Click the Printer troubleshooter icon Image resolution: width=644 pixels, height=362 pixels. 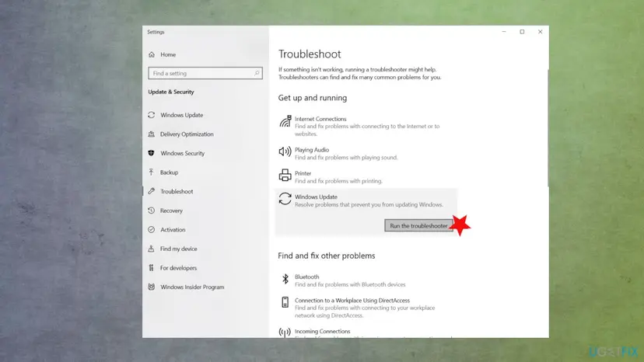(285, 176)
